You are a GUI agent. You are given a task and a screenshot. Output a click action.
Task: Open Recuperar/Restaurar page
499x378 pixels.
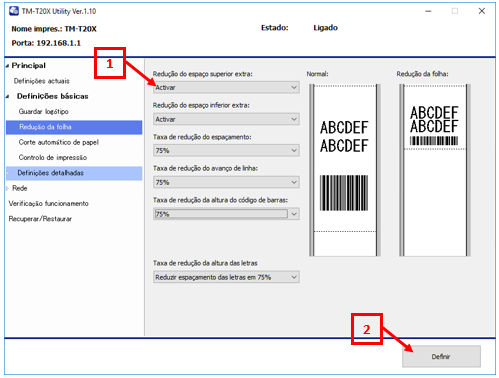40,219
